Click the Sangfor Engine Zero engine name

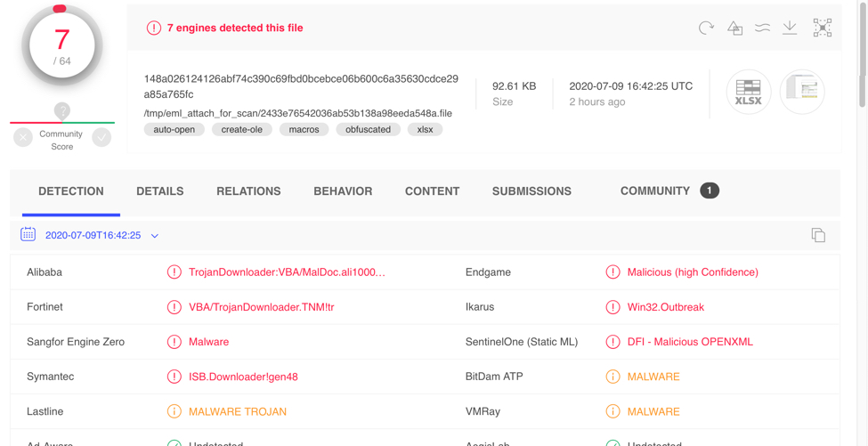(76, 342)
